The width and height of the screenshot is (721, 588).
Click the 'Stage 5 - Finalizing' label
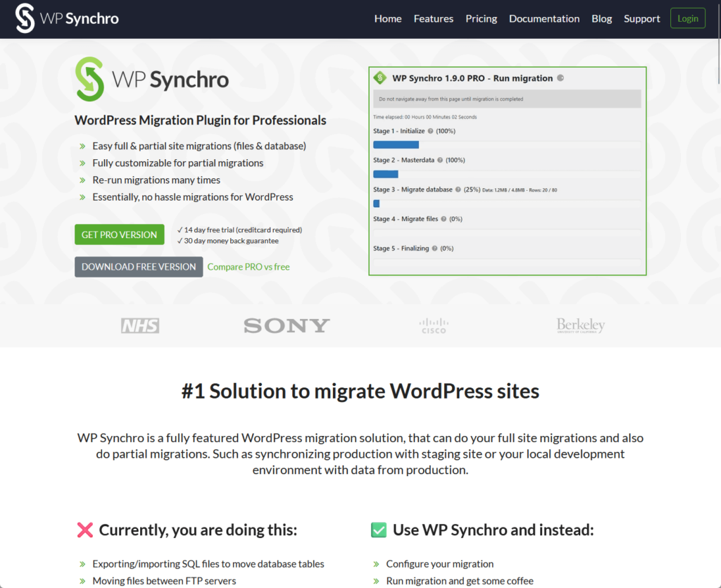click(401, 249)
